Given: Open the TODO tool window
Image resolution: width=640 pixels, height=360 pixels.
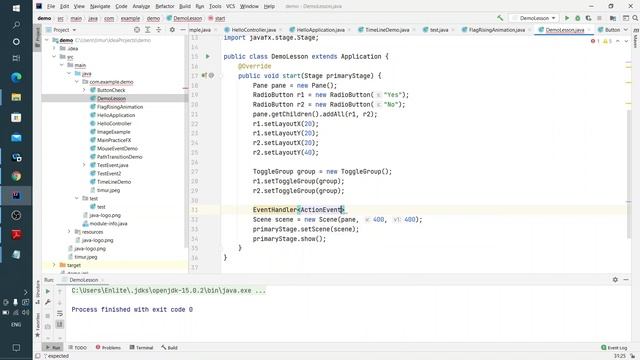Looking at the screenshot, I should click(x=78, y=348).
